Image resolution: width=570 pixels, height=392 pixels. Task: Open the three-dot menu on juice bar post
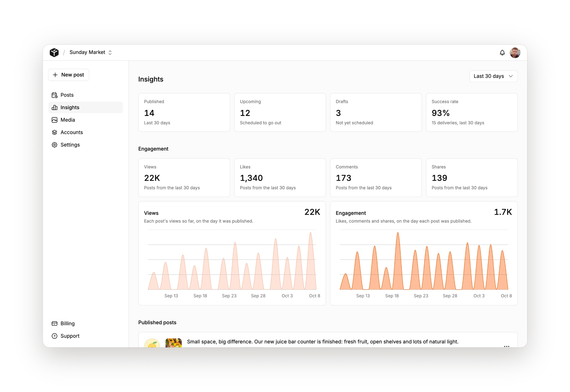[506, 346]
